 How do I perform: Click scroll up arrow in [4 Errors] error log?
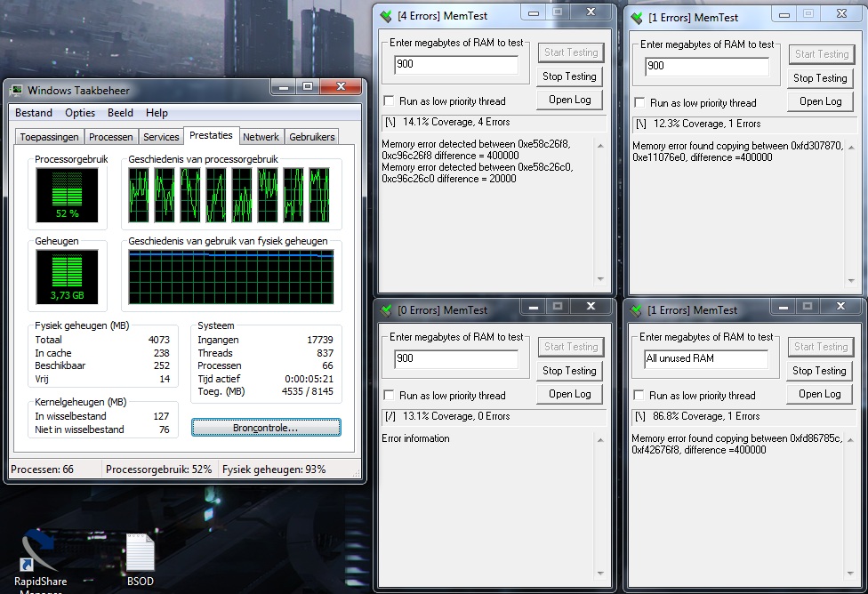(600, 146)
